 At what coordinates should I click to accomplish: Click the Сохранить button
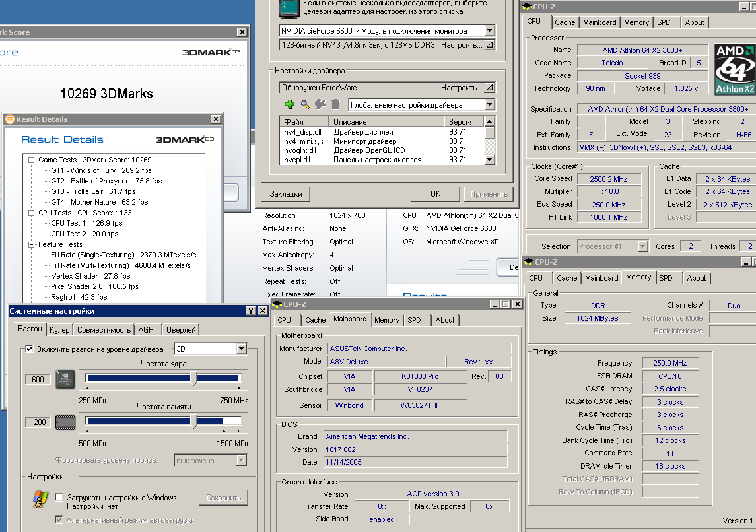[223, 498]
